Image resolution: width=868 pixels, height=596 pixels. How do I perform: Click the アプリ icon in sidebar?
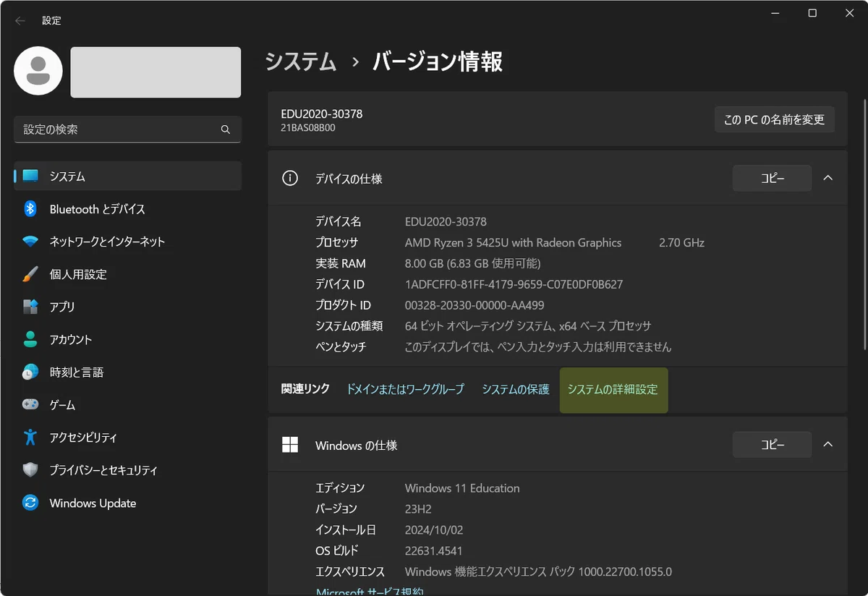click(x=30, y=307)
